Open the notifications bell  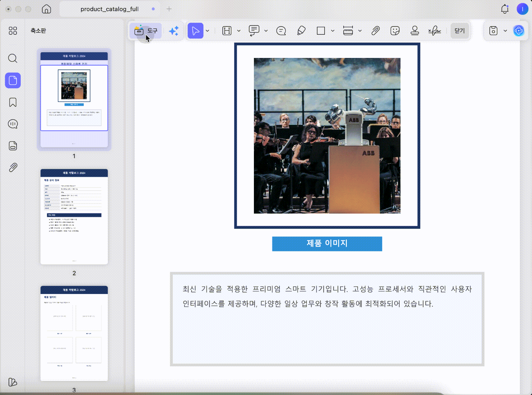point(505,9)
